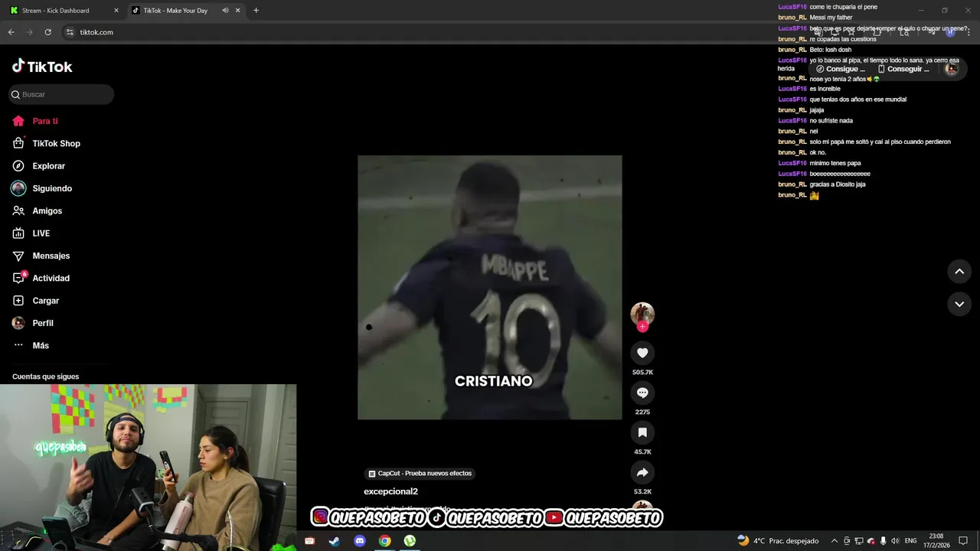This screenshot has width=980, height=551.
Task: Open comments on the video
Action: coord(642,393)
